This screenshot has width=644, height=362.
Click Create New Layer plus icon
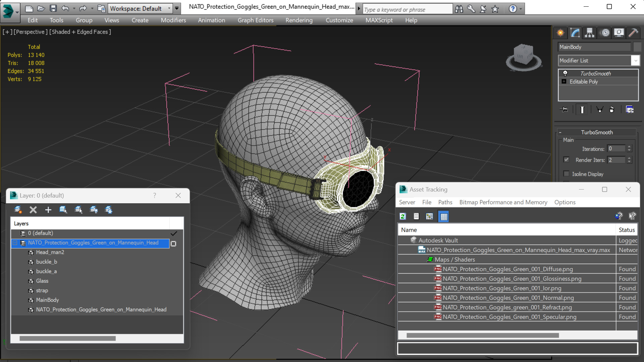coord(48,210)
